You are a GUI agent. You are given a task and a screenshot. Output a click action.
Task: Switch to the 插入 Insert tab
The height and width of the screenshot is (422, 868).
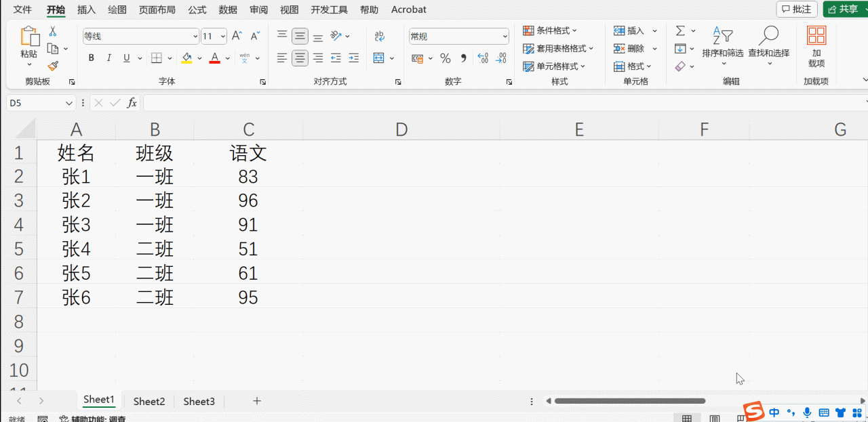pyautogui.click(x=86, y=9)
